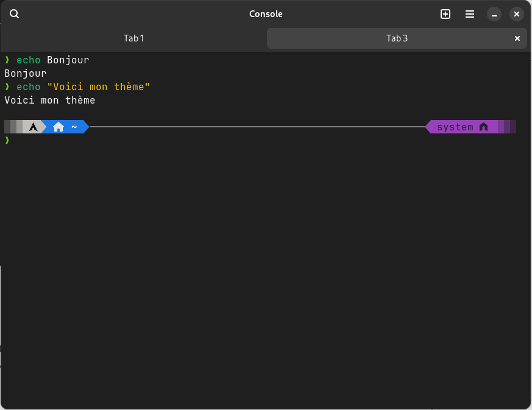Click the 'system' text in purple segment

pos(455,127)
